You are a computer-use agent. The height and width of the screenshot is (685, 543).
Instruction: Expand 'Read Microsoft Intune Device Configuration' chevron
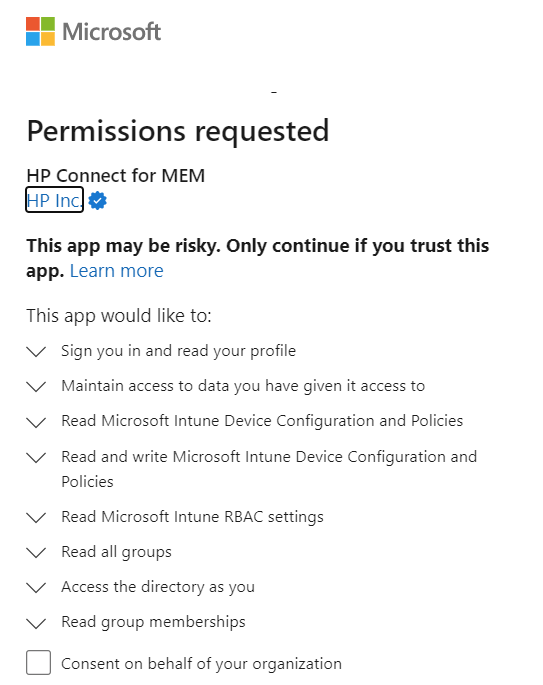[36, 422]
